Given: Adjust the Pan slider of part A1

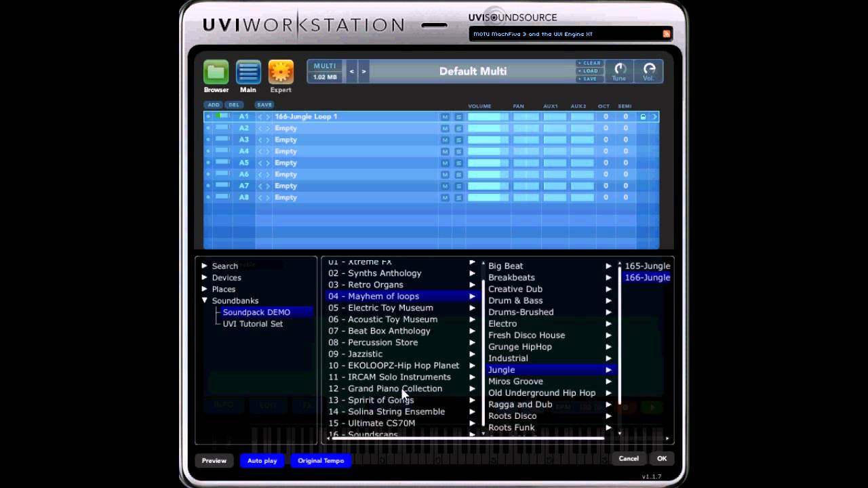Looking at the screenshot, I should click(x=526, y=117).
